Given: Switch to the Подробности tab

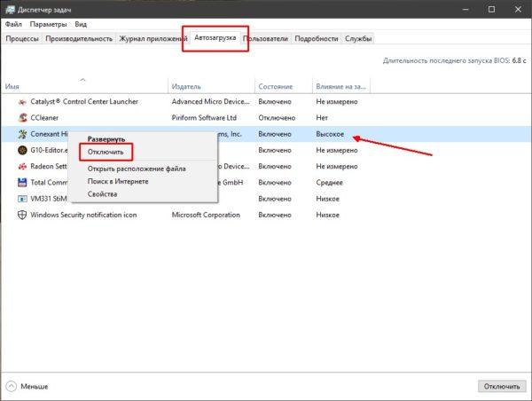Looking at the screenshot, I should 317,39.
